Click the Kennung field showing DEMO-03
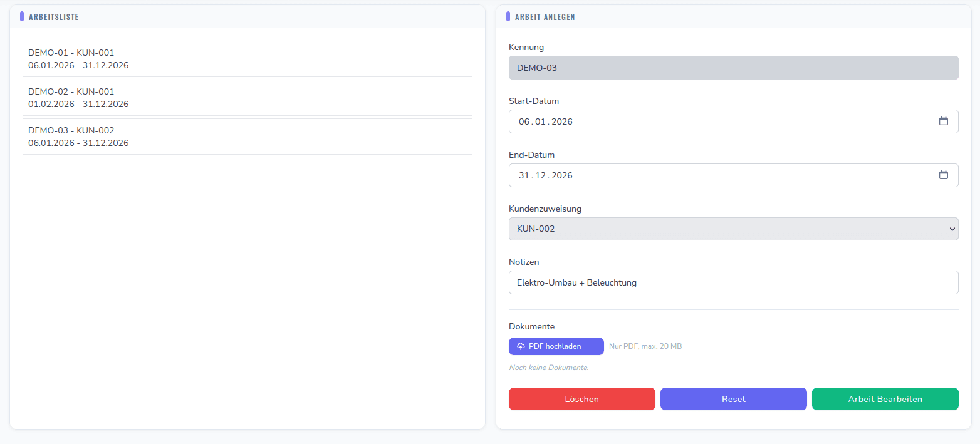The image size is (980, 444). coord(733,67)
